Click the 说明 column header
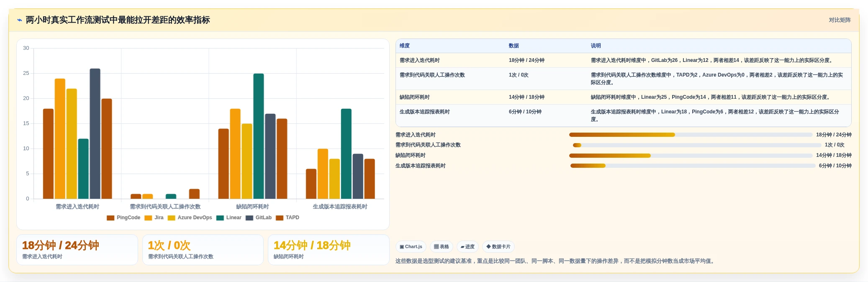The width and height of the screenshot is (868, 282). (596, 46)
